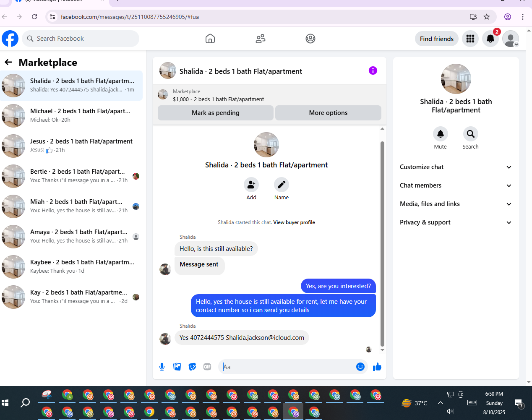Open Michael conversation in list
Screen dimensions: 532x420
[71, 116]
